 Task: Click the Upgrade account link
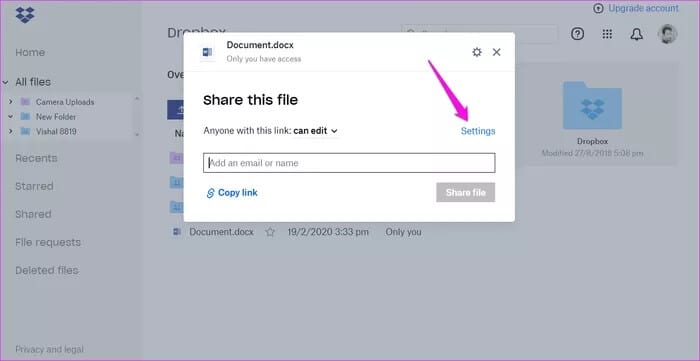(643, 8)
